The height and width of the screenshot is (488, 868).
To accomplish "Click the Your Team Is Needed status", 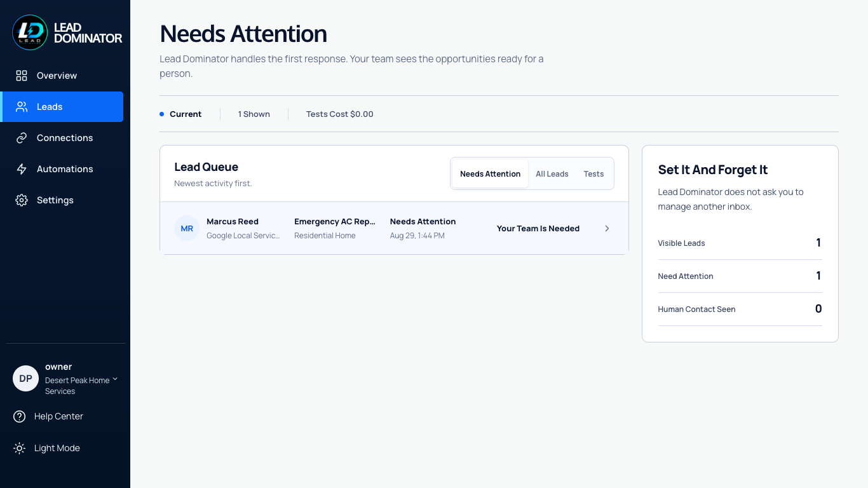I will click(538, 229).
